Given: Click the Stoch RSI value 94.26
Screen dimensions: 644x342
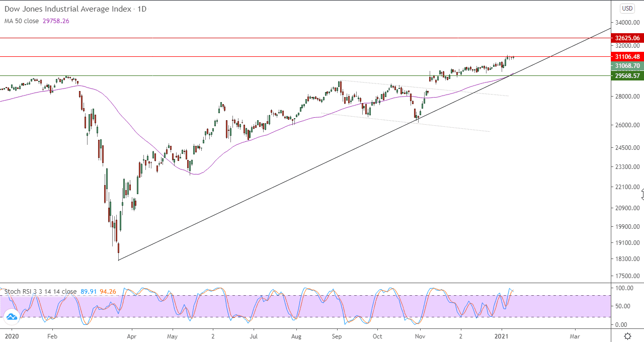Looking at the screenshot, I should click(x=108, y=291).
